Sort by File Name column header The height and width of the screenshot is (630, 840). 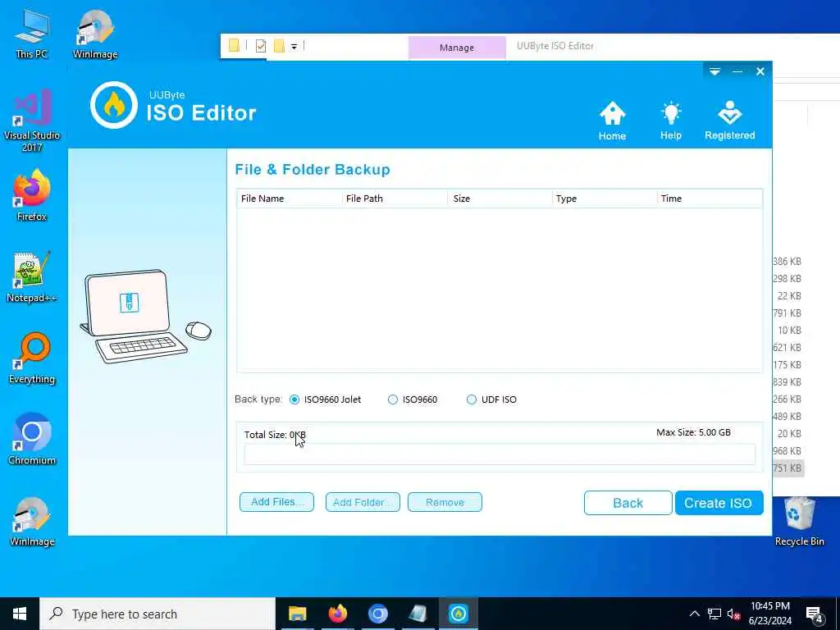coord(290,199)
